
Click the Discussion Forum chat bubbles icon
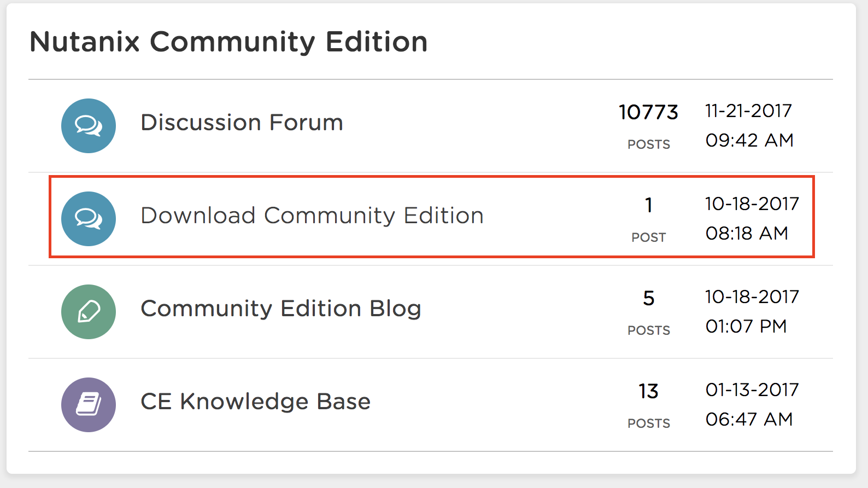pyautogui.click(x=89, y=126)
